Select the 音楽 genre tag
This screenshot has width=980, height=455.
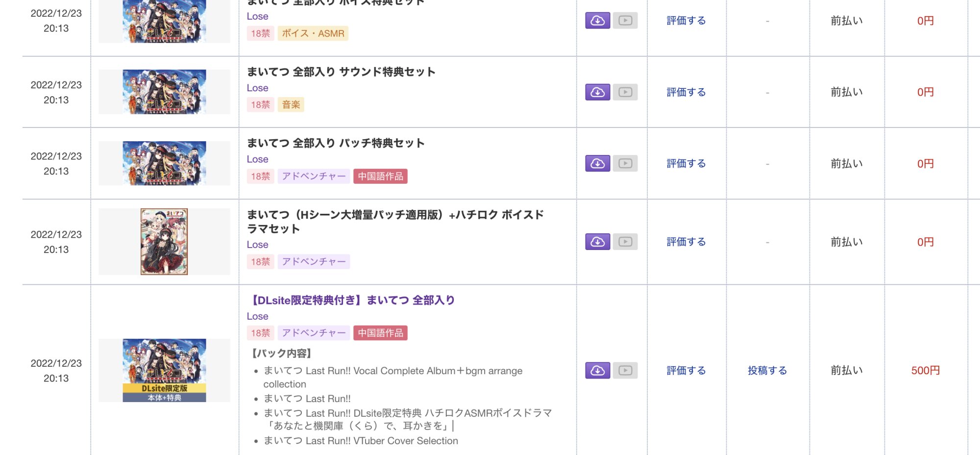291,104
